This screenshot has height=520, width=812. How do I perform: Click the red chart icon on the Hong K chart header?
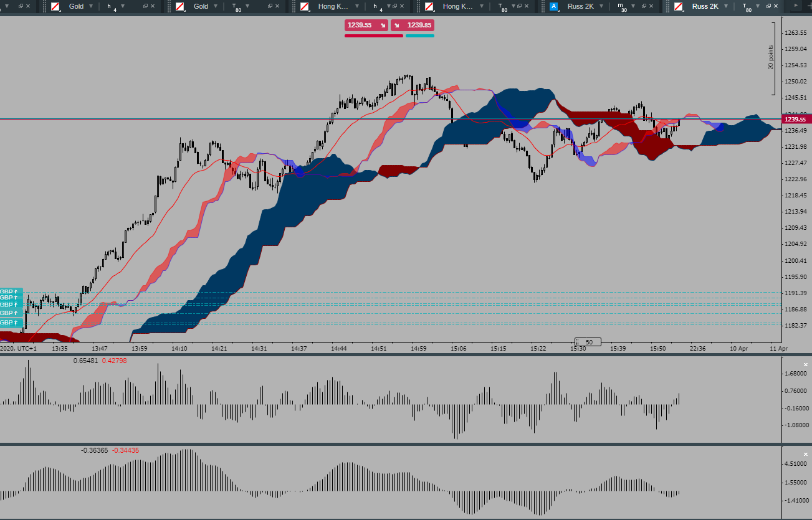click(305, 7)
